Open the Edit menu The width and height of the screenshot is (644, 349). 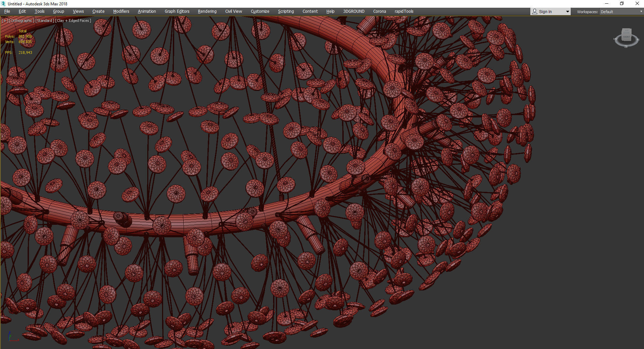click(22, 11)
